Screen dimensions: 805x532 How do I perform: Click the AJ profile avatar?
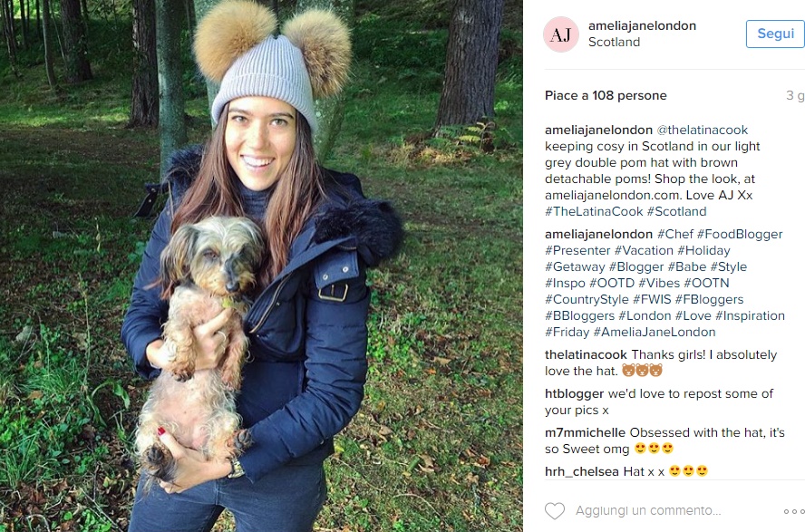point(560,34)
